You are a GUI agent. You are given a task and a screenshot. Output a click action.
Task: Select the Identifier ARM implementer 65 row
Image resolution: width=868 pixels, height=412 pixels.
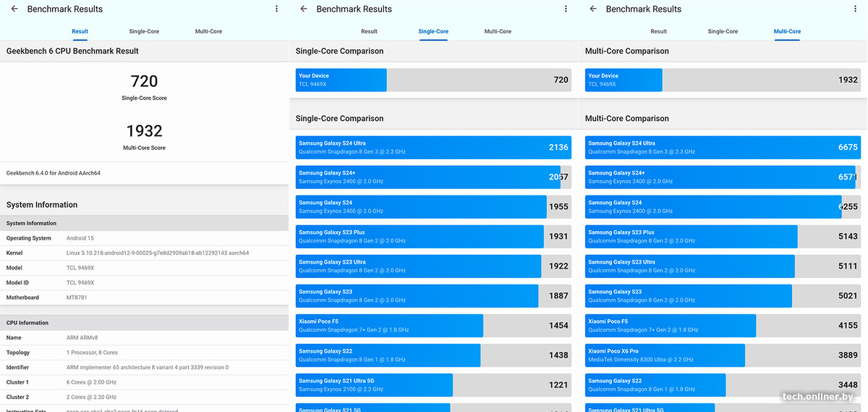145,367
